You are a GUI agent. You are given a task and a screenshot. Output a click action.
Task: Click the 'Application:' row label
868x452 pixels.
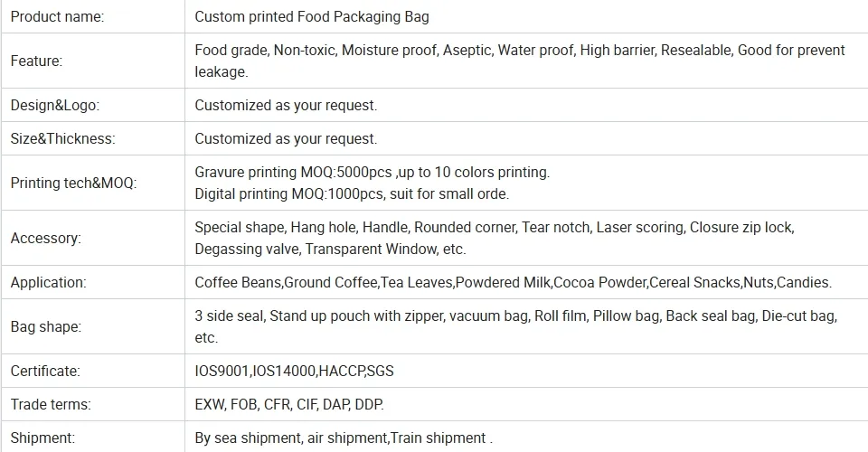(48, 282)
